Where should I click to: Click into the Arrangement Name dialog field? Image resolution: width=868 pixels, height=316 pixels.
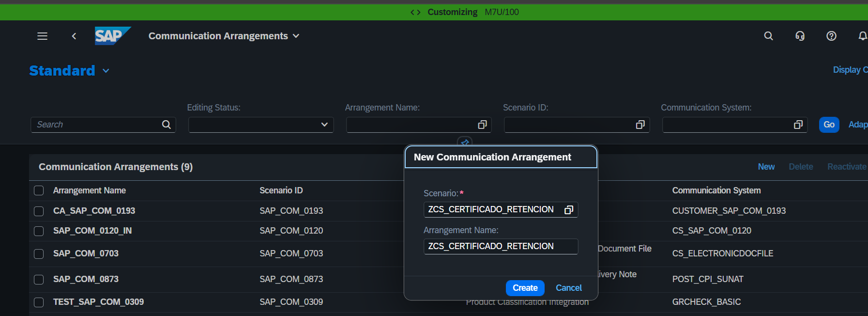pyautogui.click(x=500, y=246)
